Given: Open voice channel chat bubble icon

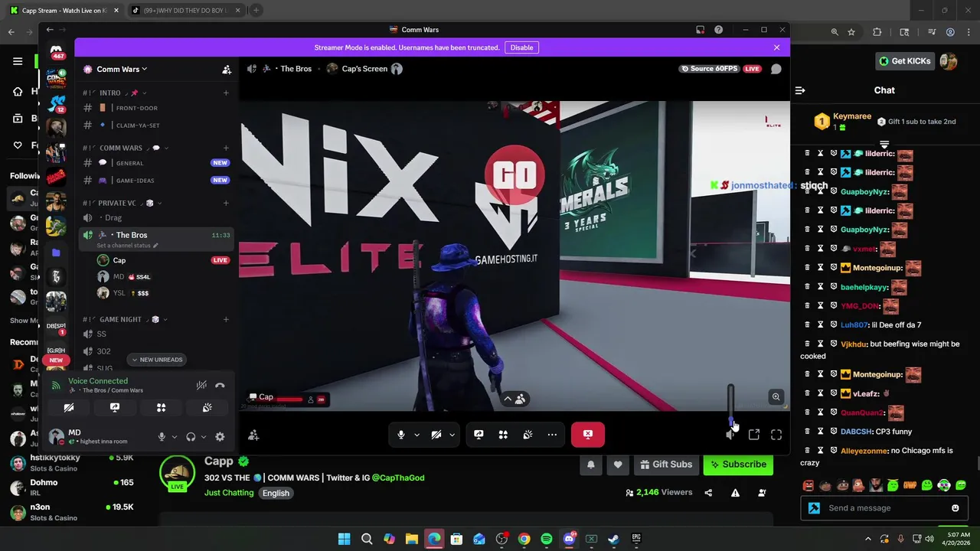Looking at the screenshot, I should point(776,69).
